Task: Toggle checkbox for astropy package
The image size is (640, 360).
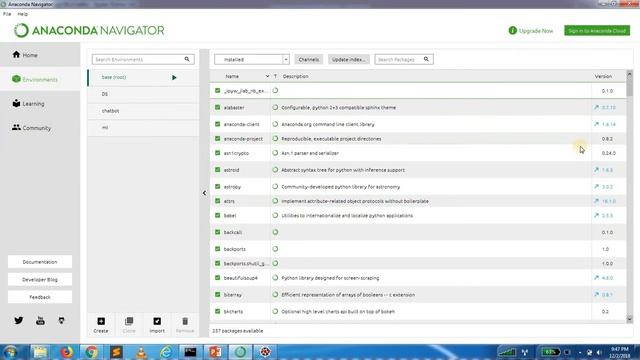Action: click(x=218, y=186)
